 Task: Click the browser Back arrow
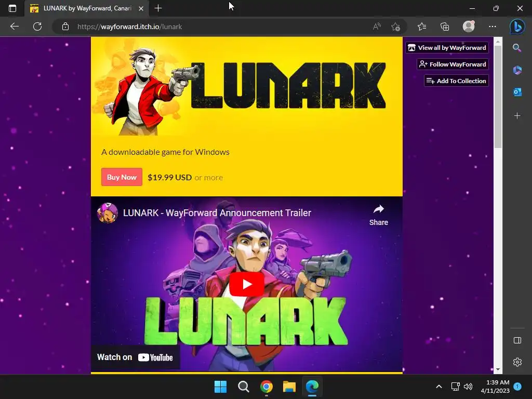pyautogui.click(x=14, y=26)
